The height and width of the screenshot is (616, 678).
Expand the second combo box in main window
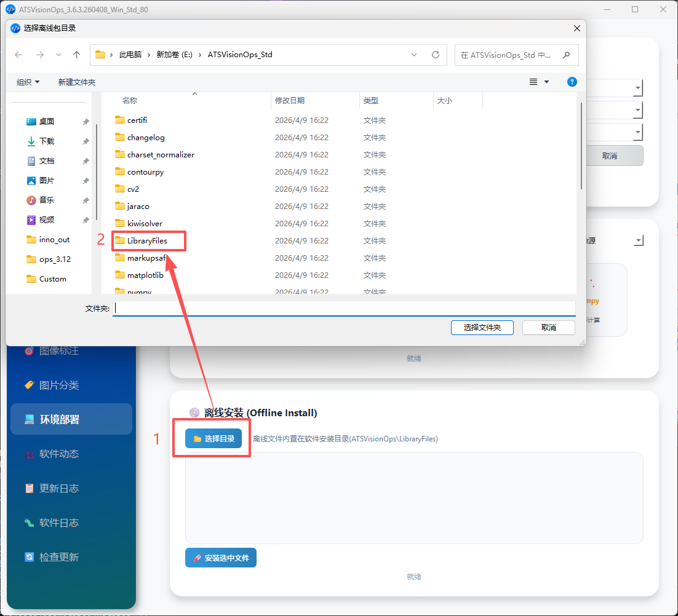click(x=638, y=110)
